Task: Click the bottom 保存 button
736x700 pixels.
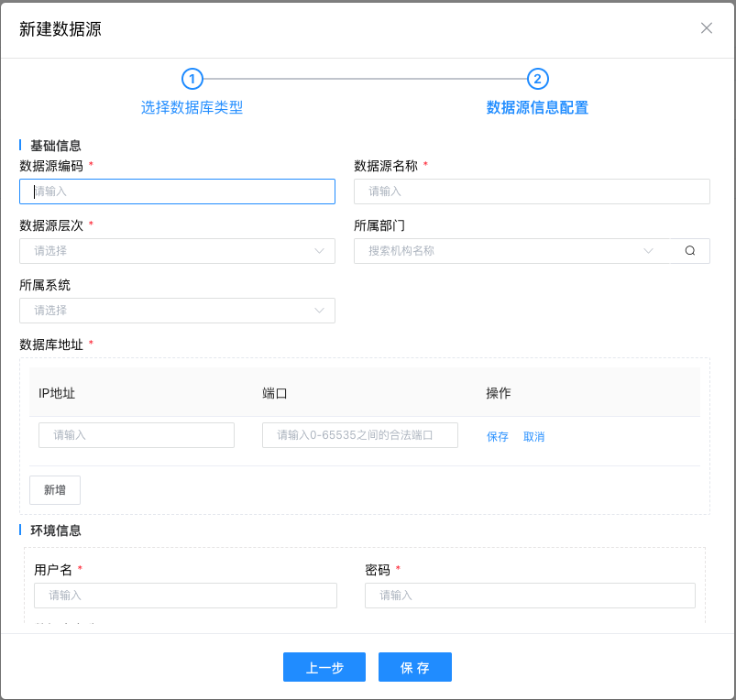Action: pos(414,668)
